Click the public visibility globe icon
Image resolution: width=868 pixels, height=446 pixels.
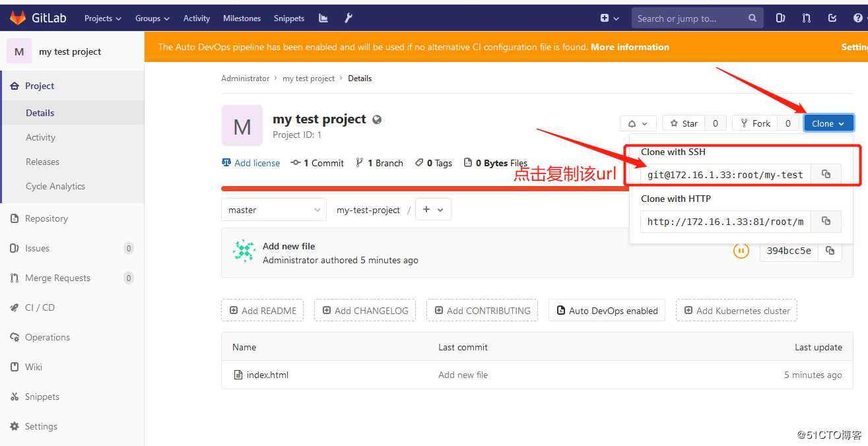tap(377, 119)
